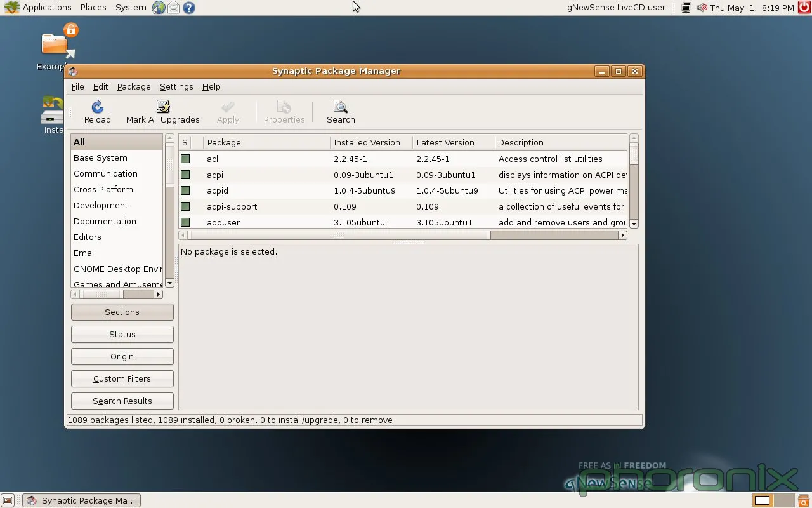Viewport: 812px width, 508px height.
Task: Click Synaptic Package Manager taskbar button
Action: (x=81, y=500)
